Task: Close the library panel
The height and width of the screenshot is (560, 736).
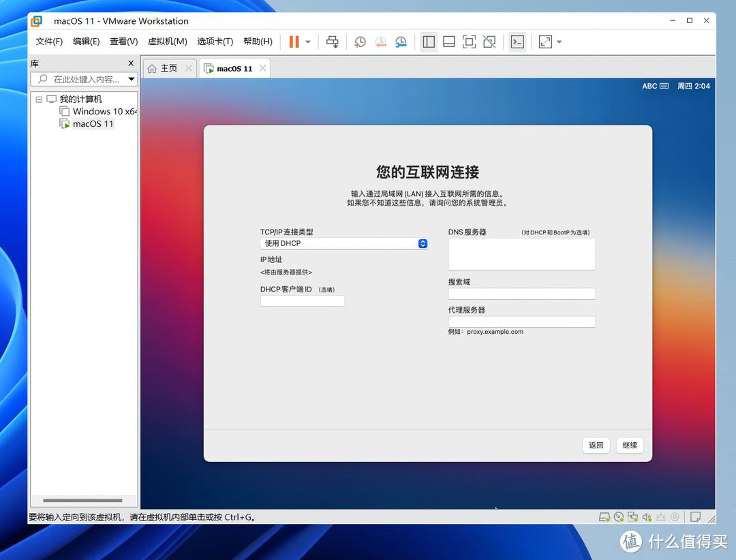Action: (131, 63)
